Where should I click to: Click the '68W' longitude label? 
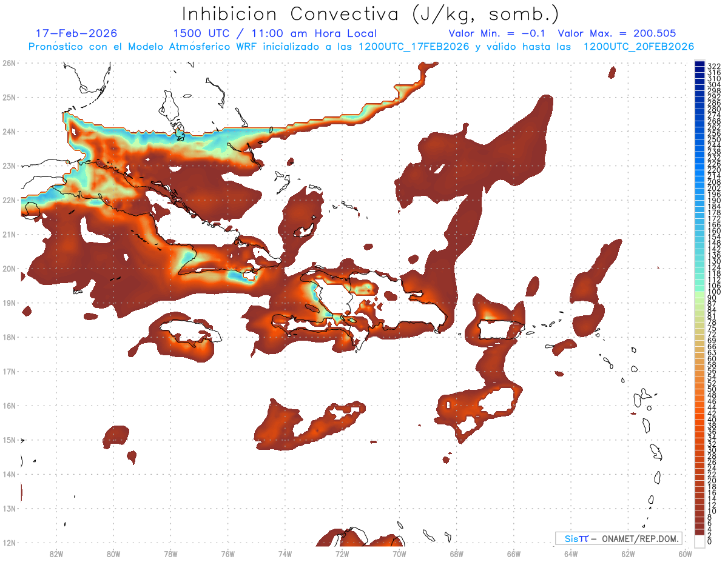coord(457,554)
